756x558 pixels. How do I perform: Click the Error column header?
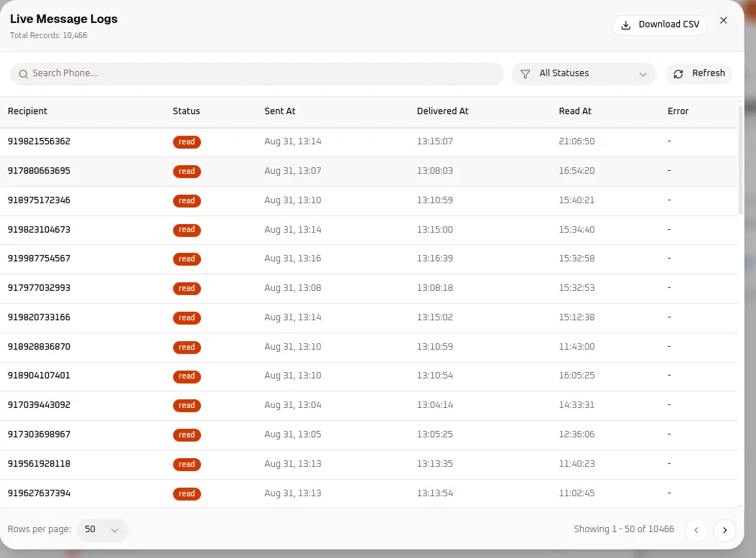[678, 111]
